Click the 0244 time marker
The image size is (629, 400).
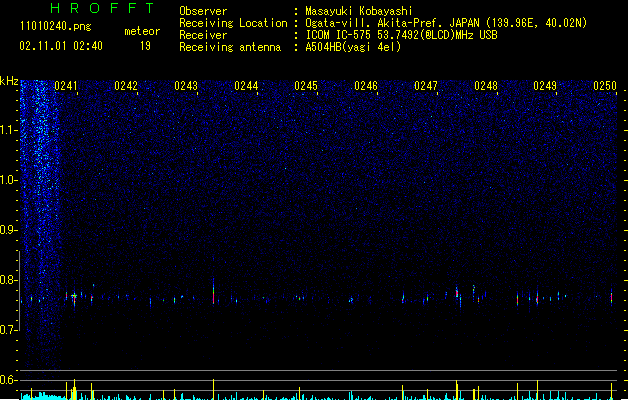[x=246, y=86]
